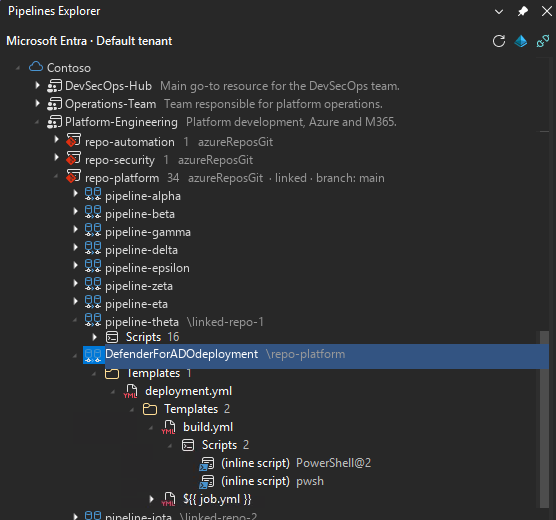Screen dimensions: 556x520
Task: Collapse the repo-platform repository
Action: point(56,176)
